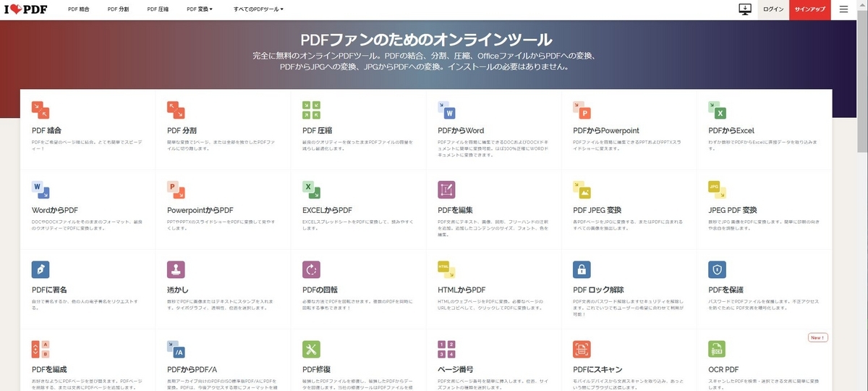This screenshot has height=391, width=868.
Task: Open the 透かし card title link
Action: coord(177,290)
